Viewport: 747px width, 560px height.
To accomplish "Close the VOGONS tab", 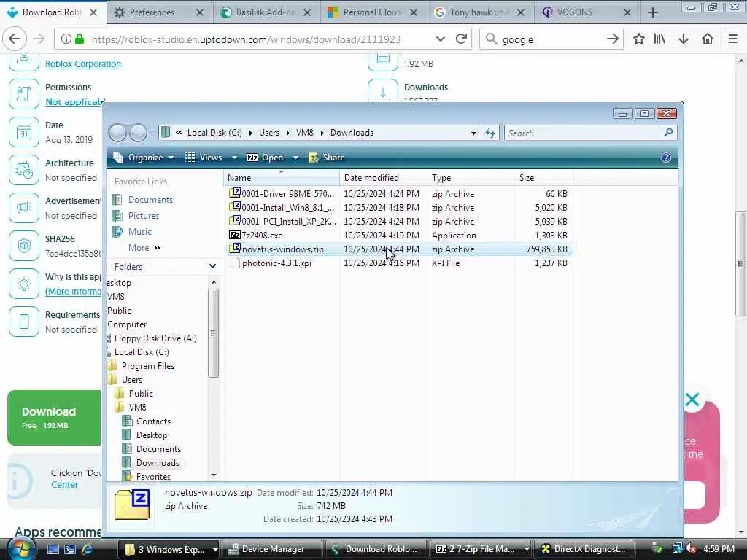I will [627, 12].
